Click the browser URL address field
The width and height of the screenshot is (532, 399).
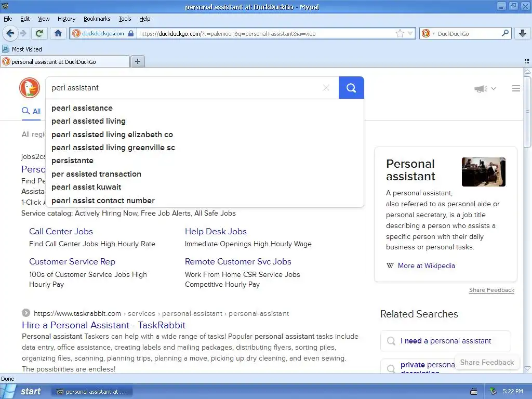pyautogui.click(x=265, y=34)
